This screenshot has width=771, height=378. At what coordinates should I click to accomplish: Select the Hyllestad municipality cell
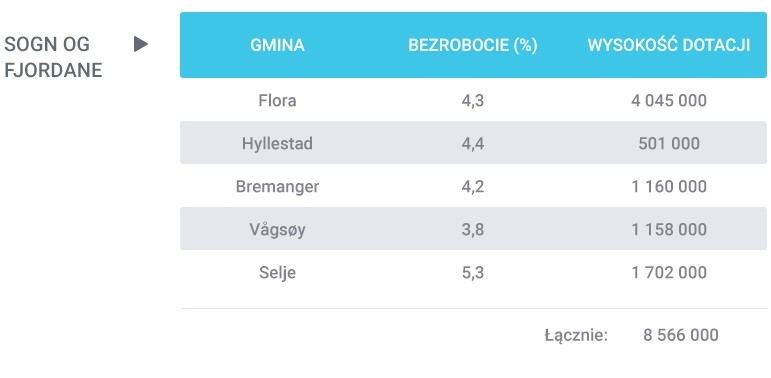(x=277, y=144)
